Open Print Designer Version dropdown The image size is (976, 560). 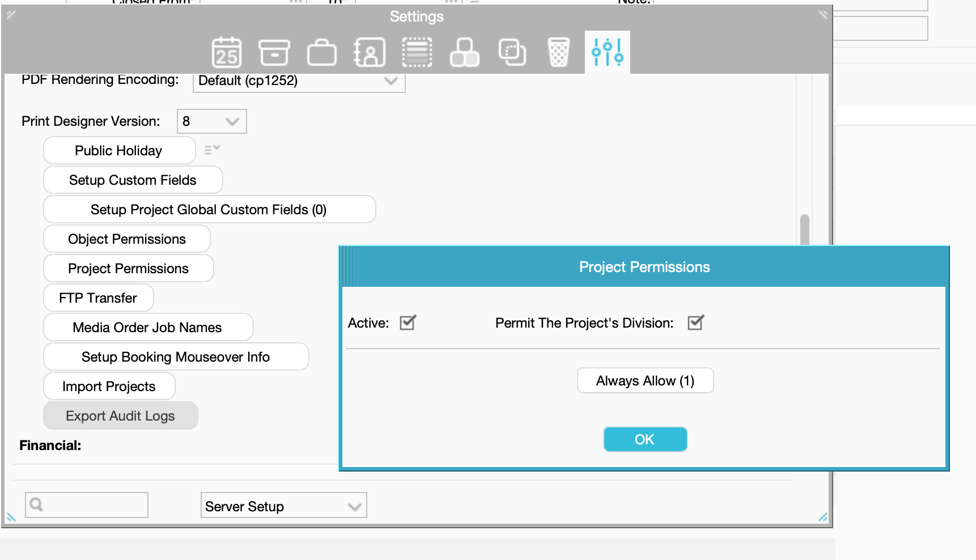tap(212, 121)
